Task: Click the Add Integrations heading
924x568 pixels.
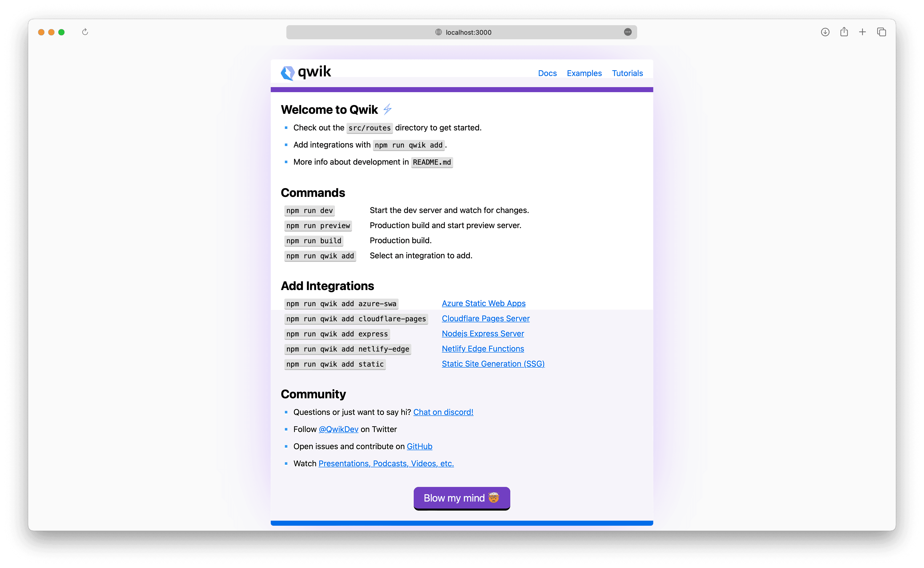Action: pyautogui.click(x=327, y=286)
